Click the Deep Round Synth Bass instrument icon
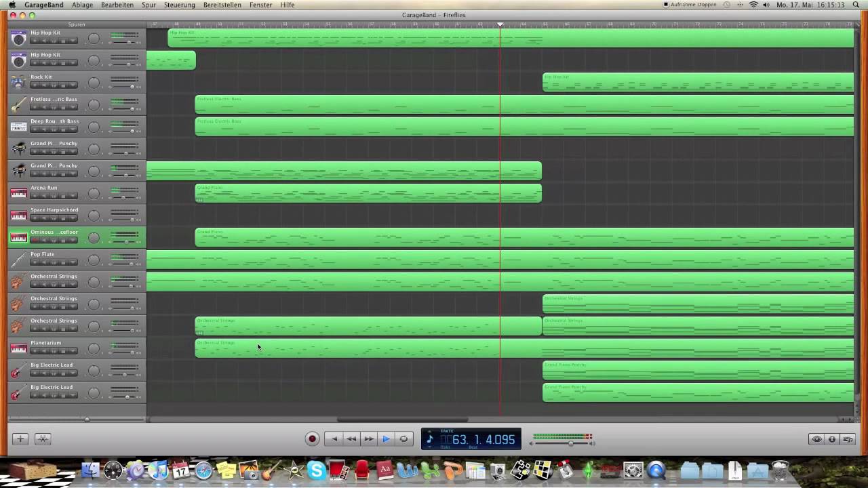This screenshot has height=488, width=868. tap(18, 127)
